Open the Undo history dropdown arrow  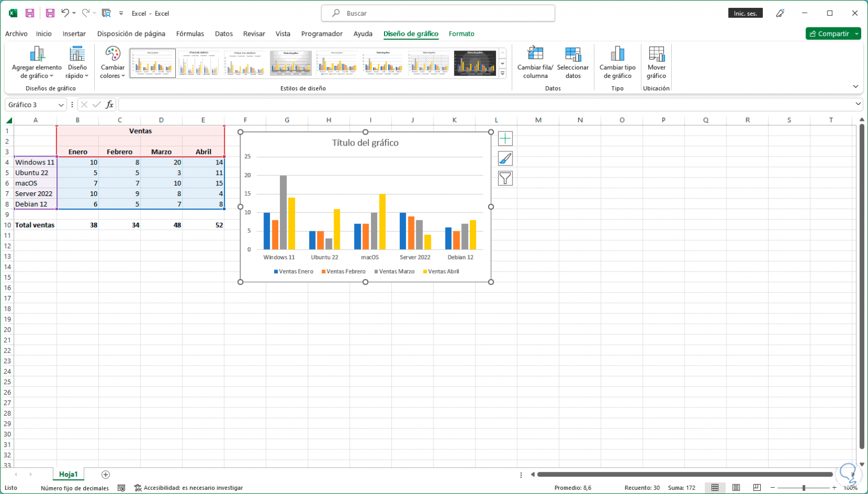74,13
